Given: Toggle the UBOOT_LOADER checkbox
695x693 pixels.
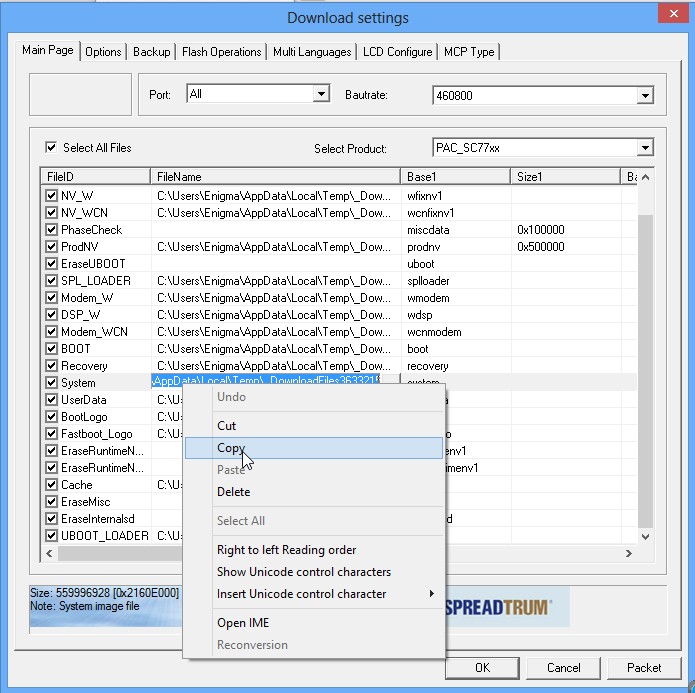Looking at the screenshot, I should (51, 536).
